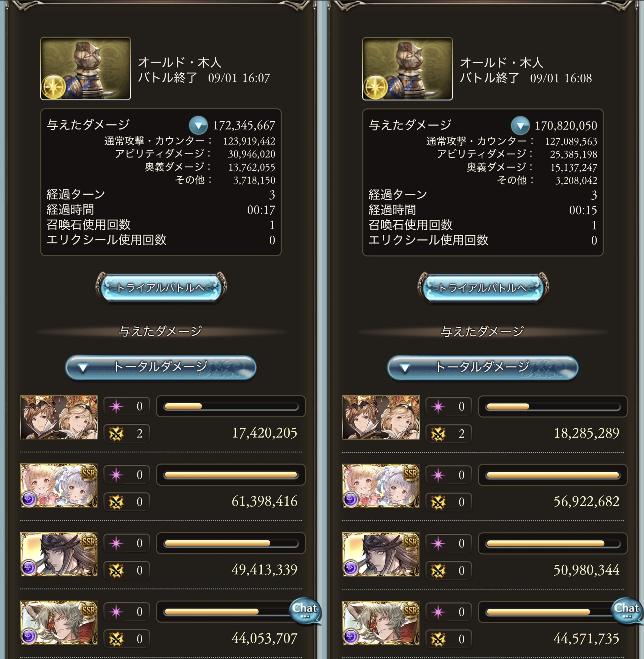Click twin girls portrait with 61,398,416 damage
The width and height of the screenshot is (644, 659).
click(x=59, y=486)
